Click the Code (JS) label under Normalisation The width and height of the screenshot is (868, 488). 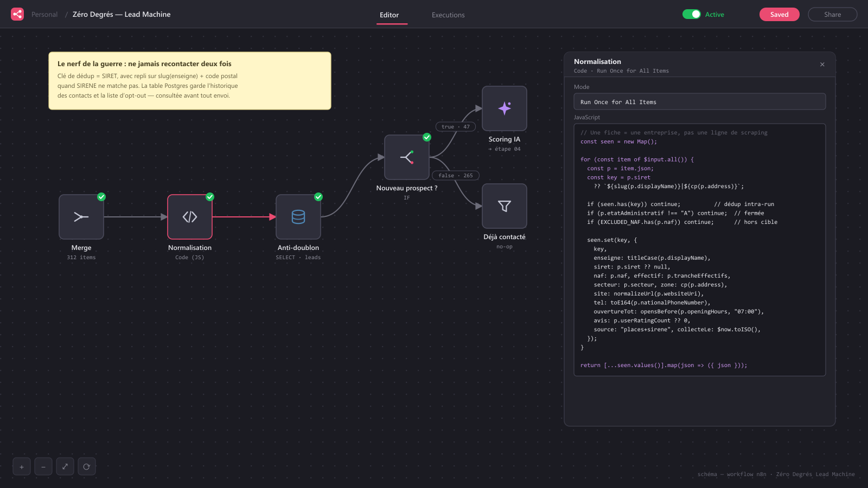(x=190, y=258)
